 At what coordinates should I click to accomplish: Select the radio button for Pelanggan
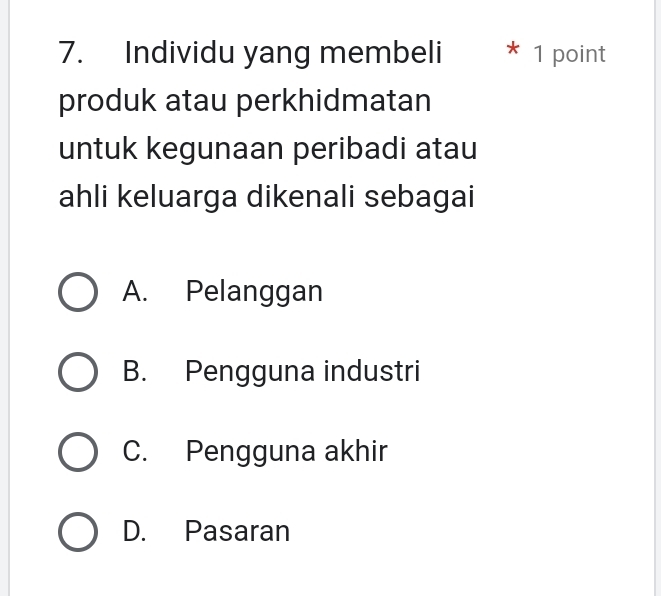pos(78,292)
